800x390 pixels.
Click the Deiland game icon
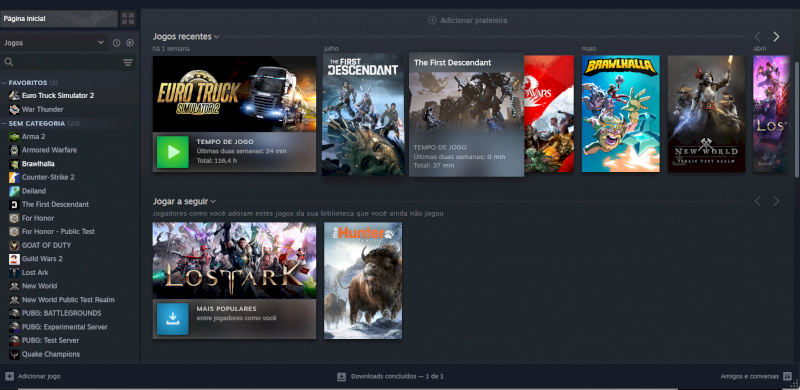[14, 191]
